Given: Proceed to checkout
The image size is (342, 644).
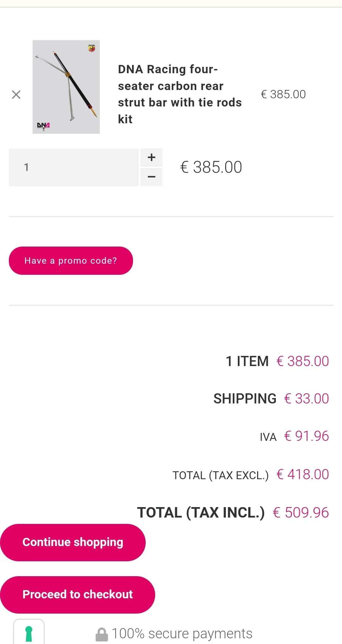Looking at the screenshot, I should tap(78, 595).
